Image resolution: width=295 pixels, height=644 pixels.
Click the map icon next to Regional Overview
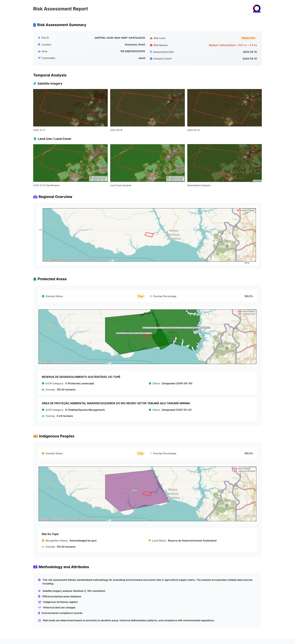[35, 197]
